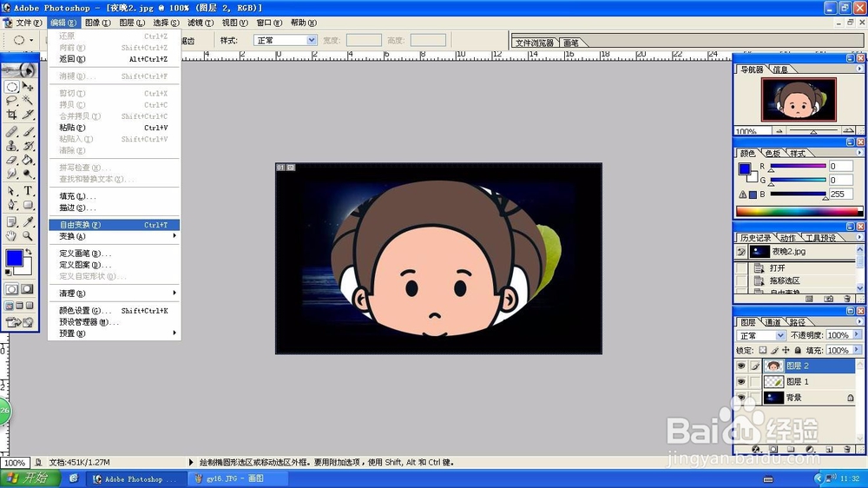Select the Move tool
The width and height of the screenshot is (868, 488).
pos(28,87)
